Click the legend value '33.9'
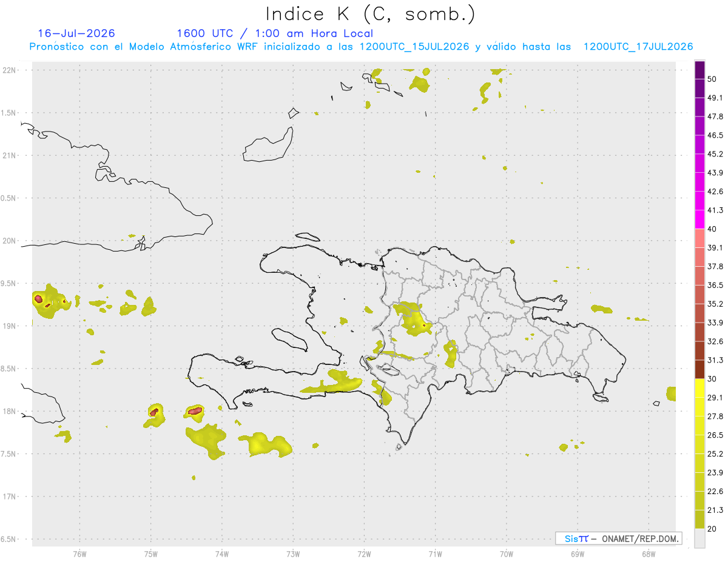Viewport: 728px width, 562px height. click(x=715, y=323)
